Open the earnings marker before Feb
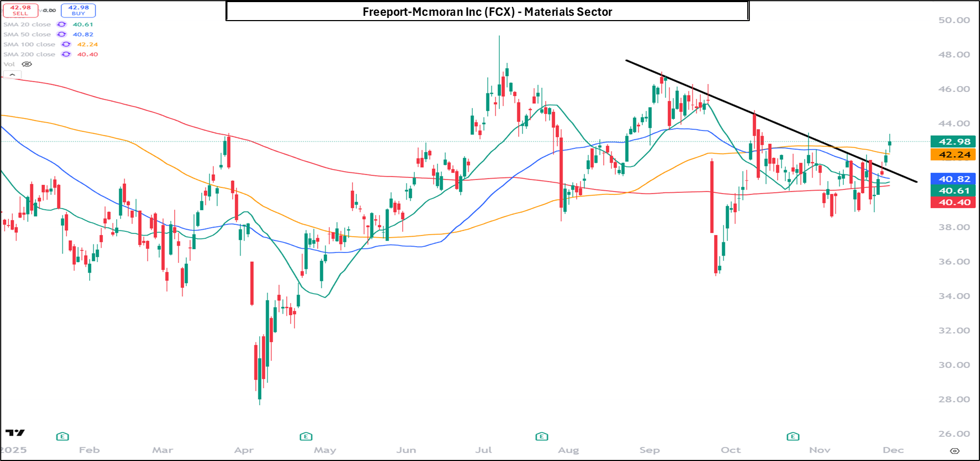Viewport: 980px width, 461px height. [x=62, y=436]
